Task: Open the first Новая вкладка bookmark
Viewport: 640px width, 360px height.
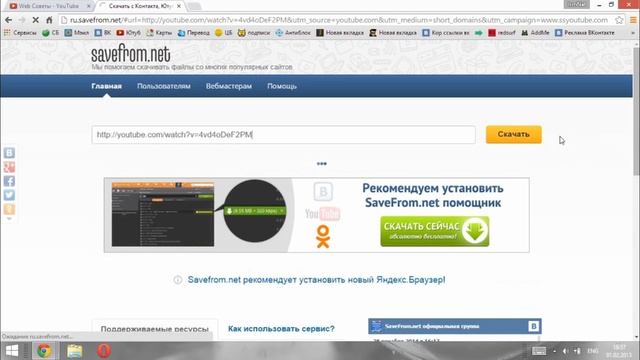Action: pyautogui.click(x=340, y=33)
